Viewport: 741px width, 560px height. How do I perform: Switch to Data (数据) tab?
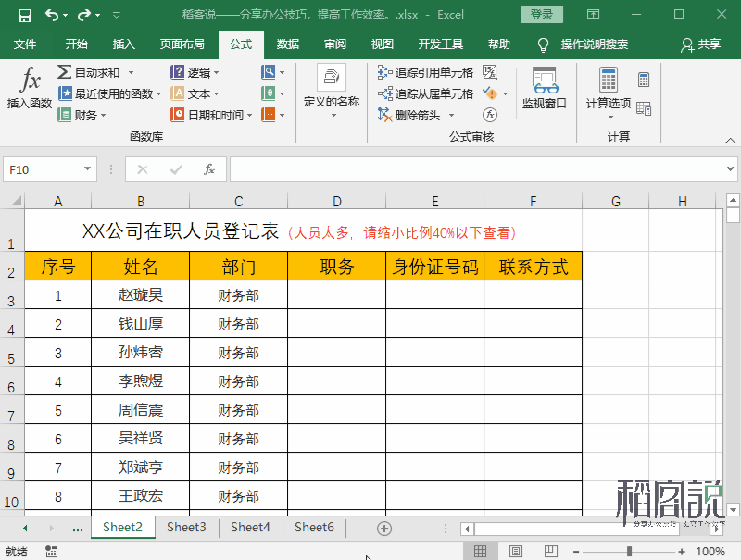click(288, 44)
